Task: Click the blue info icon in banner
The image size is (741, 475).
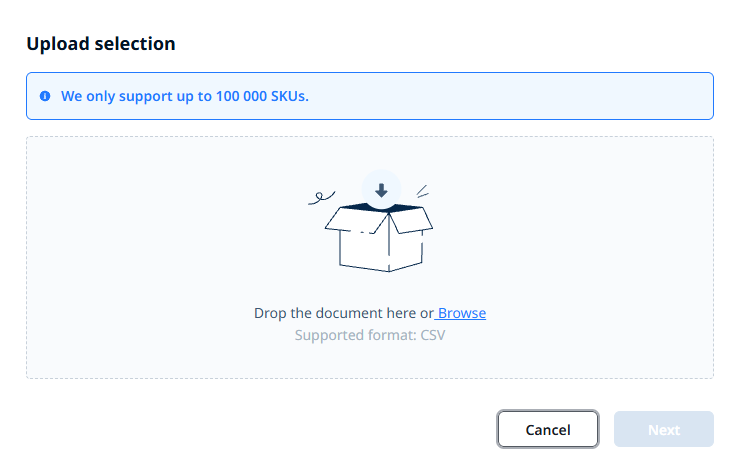Action: (45, 96)
